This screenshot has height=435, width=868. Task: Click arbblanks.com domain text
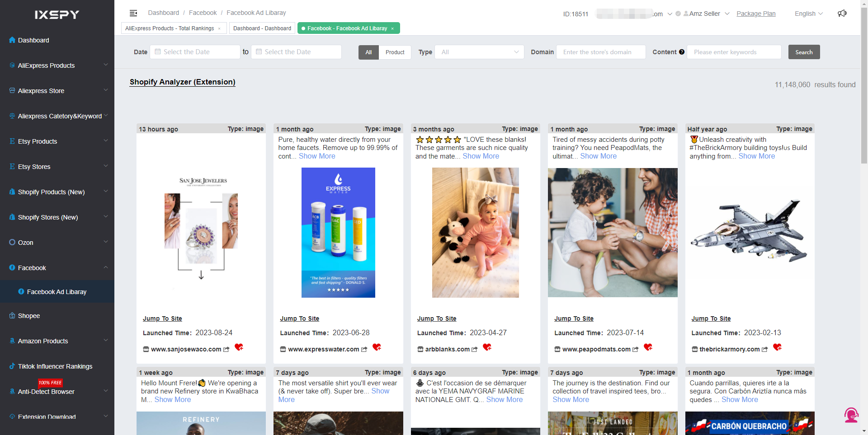pyautogui.click(x=447, y=349)
